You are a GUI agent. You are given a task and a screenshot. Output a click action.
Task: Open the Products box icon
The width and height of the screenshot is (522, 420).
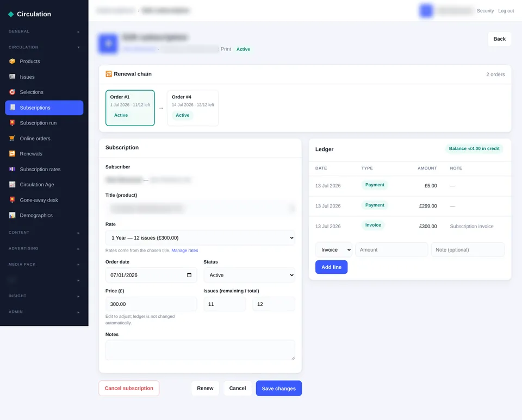click(13, 61)
